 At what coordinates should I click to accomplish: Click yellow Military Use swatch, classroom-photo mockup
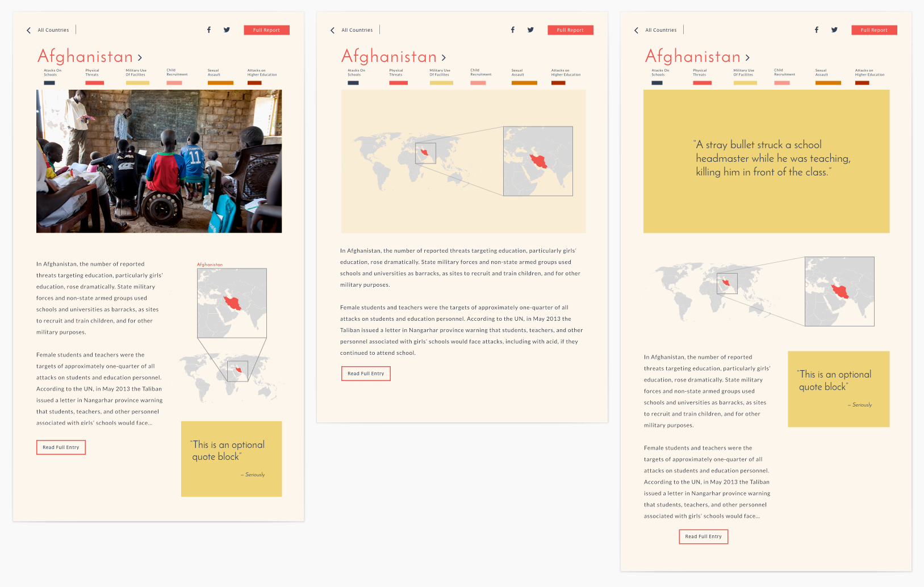137,83
